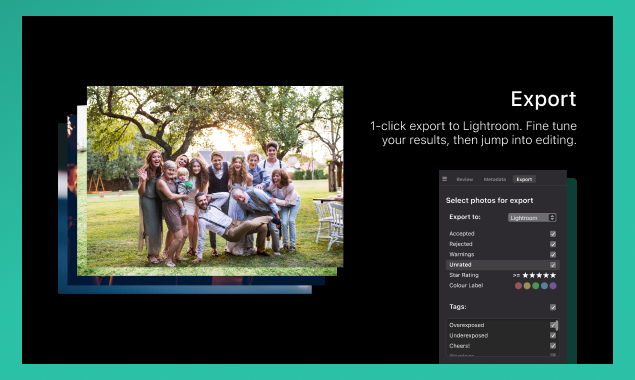Open the hamburger menu icon
The height and width of the screenshot is (380, 635).
(445, 179)
